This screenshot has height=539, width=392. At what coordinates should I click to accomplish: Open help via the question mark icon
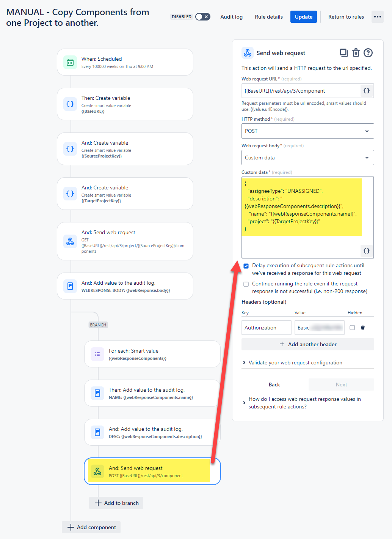coord(368,53)
